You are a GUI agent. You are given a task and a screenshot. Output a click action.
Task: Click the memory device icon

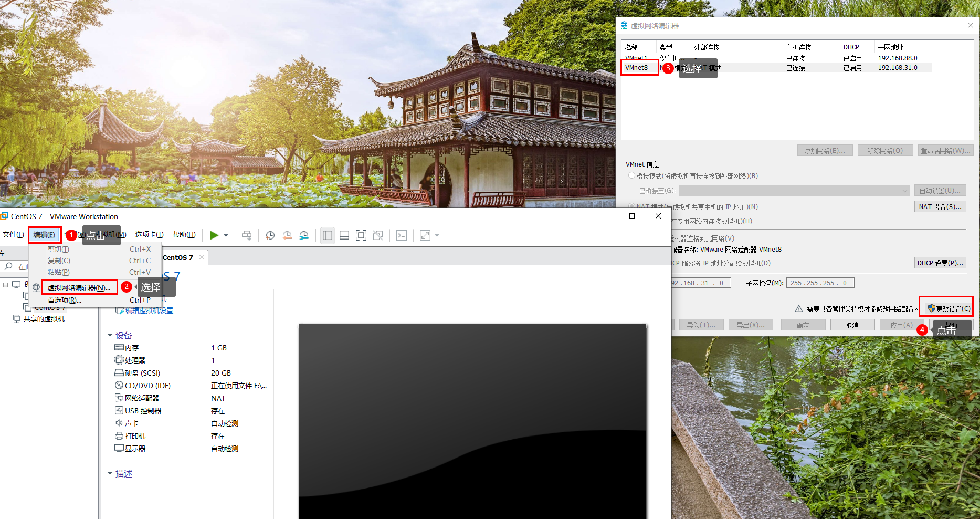(x=119, y=348)
